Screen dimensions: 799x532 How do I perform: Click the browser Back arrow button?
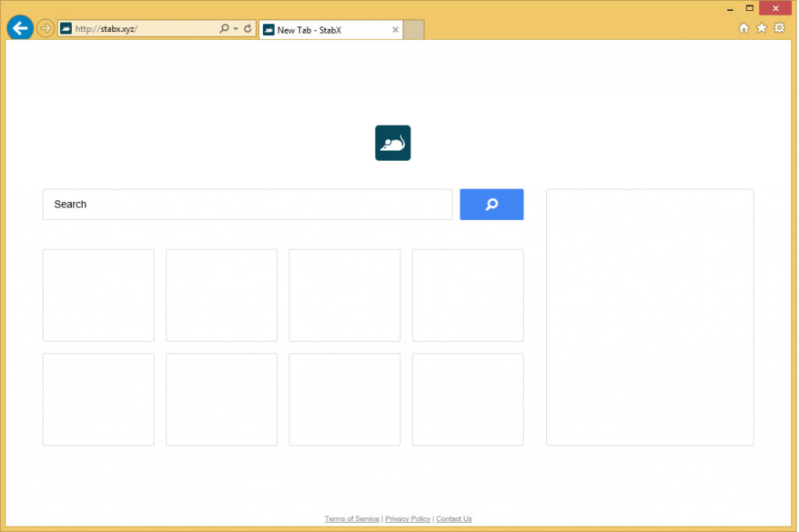(20, 29)
